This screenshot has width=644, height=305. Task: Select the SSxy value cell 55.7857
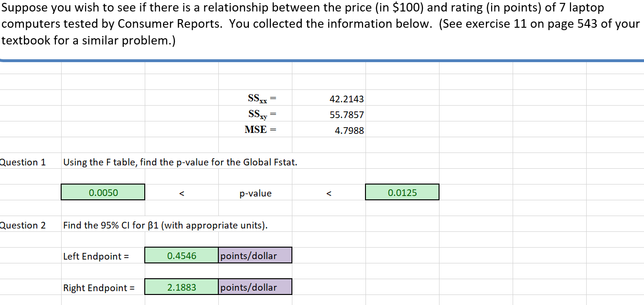329,115
